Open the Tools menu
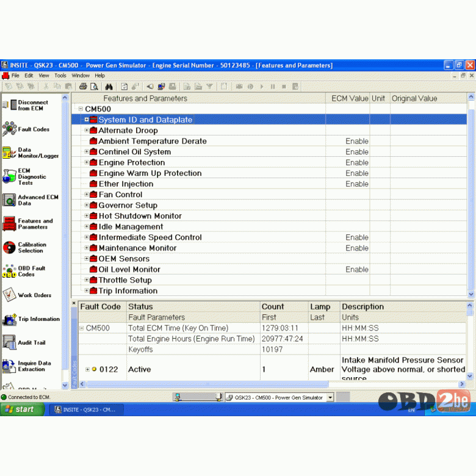The image size is (476, 476). point(60,75)
